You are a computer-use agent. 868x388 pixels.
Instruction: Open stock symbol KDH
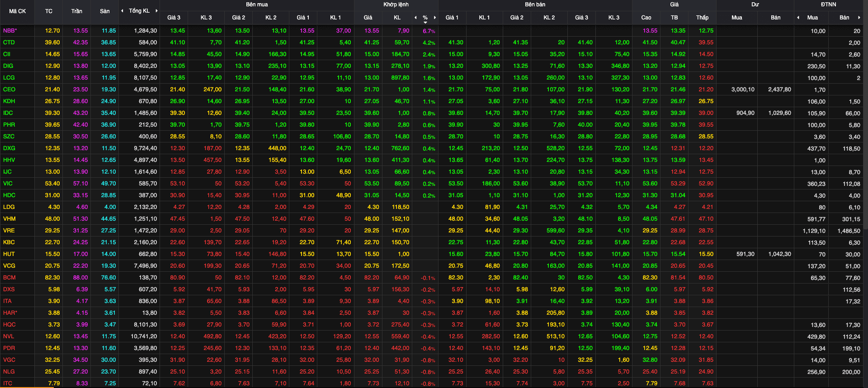coord(9,101)
